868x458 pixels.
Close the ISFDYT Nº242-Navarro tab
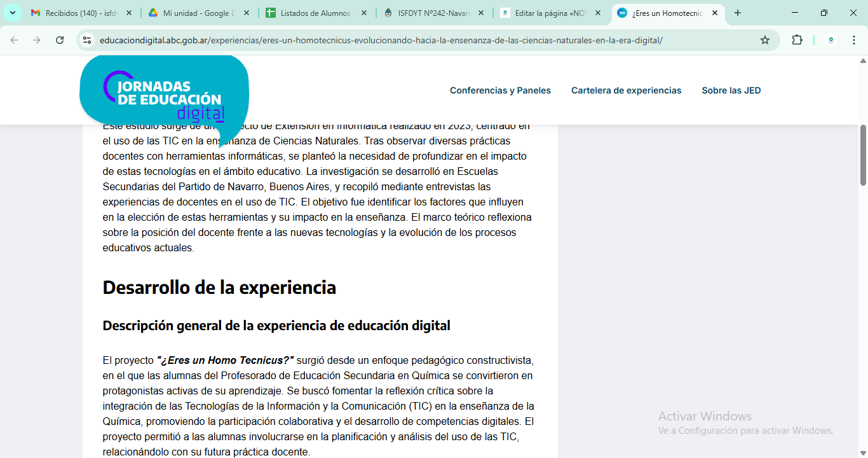[x=480, y=13]
